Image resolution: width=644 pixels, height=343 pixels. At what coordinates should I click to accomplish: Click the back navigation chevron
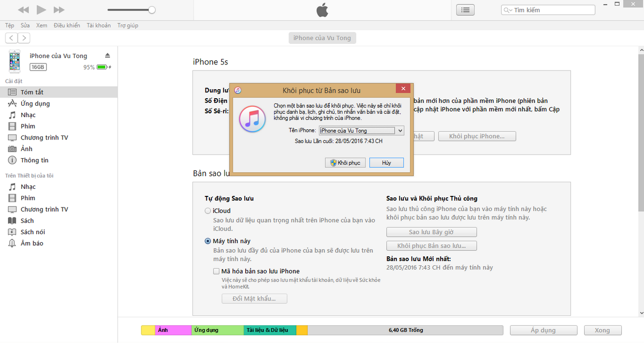coord(11,37)
